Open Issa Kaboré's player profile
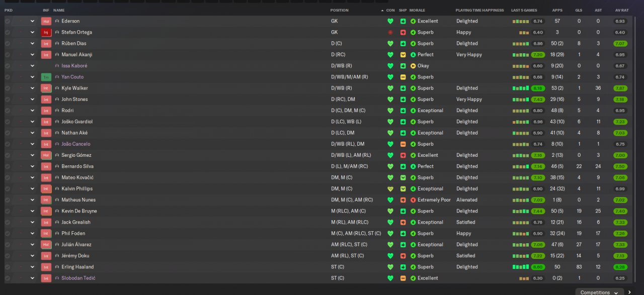The height and width of the screenshot is (295, 644). (74, 66)
